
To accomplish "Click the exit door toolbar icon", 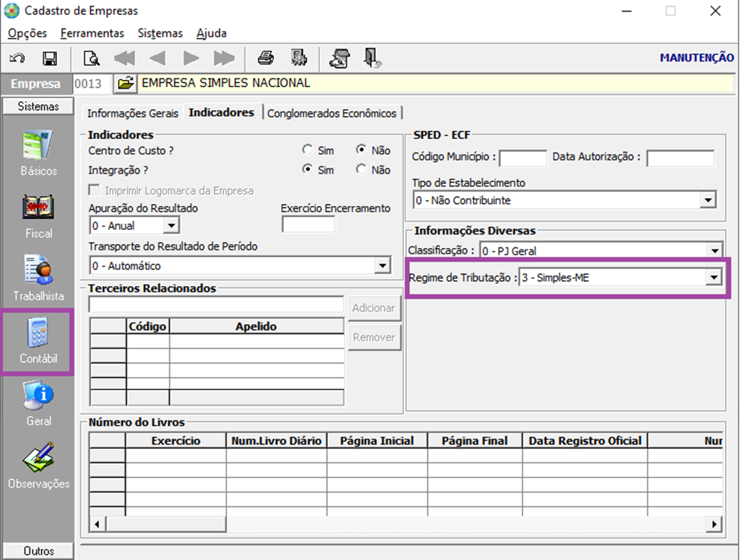I will 373,58.
